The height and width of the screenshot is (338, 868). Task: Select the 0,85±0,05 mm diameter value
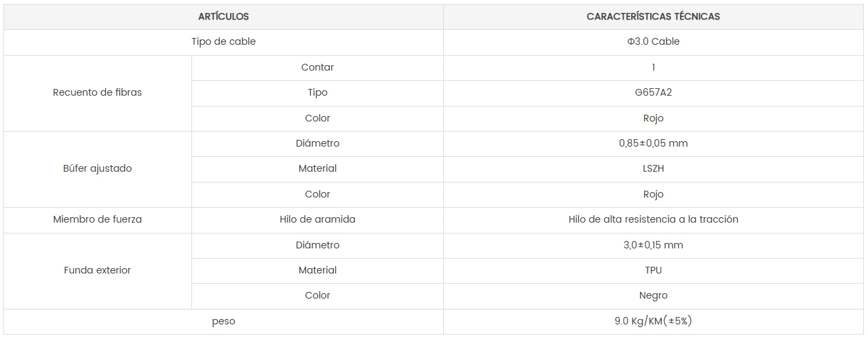pyautogui.click(x=654, y=143)
